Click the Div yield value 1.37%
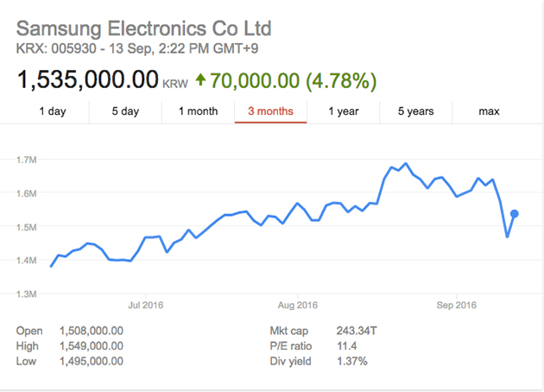 tap(351, 361)
